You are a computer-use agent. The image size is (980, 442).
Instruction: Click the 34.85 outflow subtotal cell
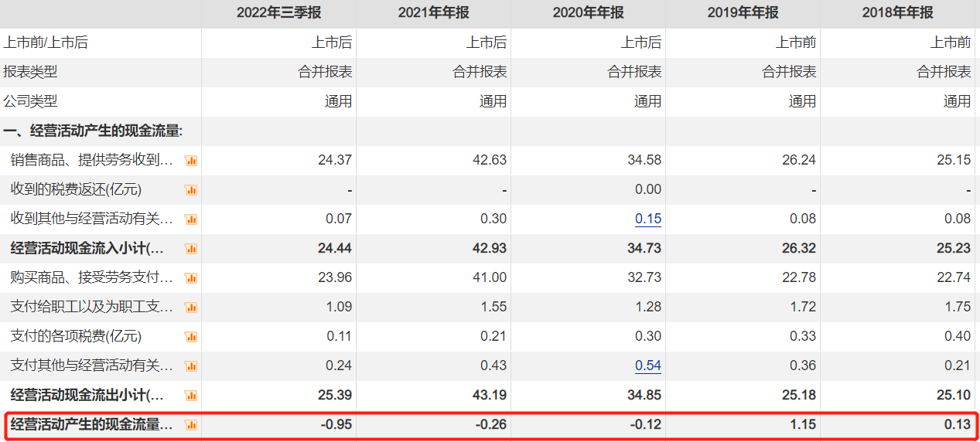point(644,395)
